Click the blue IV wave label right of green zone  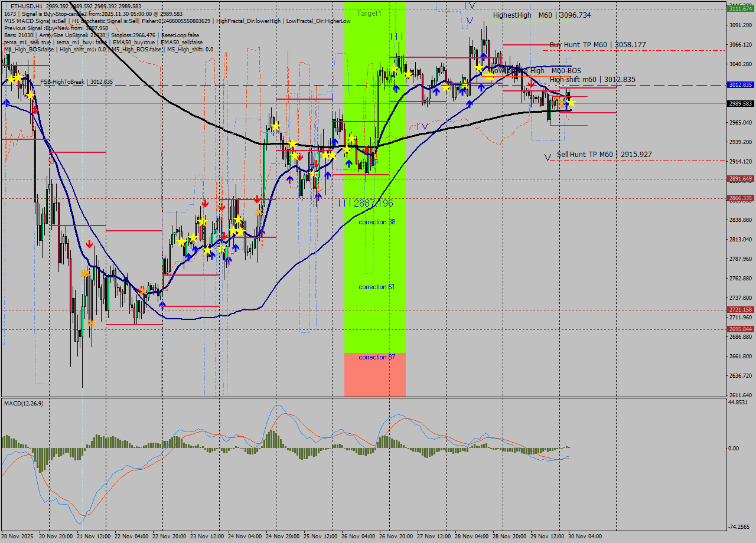[422, 126]
